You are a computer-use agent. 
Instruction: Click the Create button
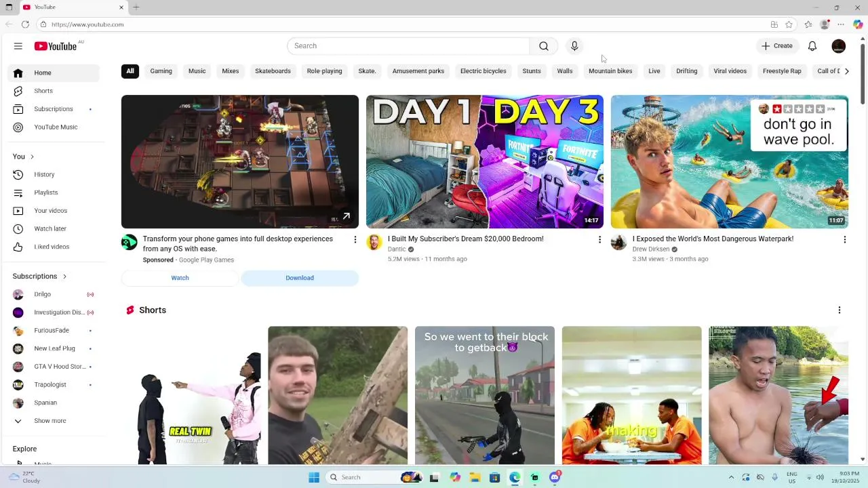tap(776, 46)
